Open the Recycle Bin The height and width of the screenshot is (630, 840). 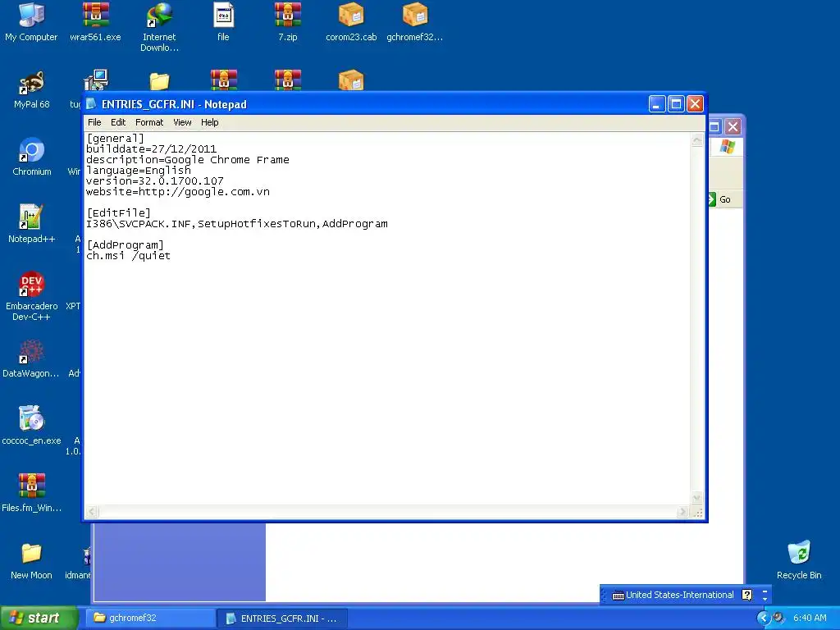coord(799,560)
